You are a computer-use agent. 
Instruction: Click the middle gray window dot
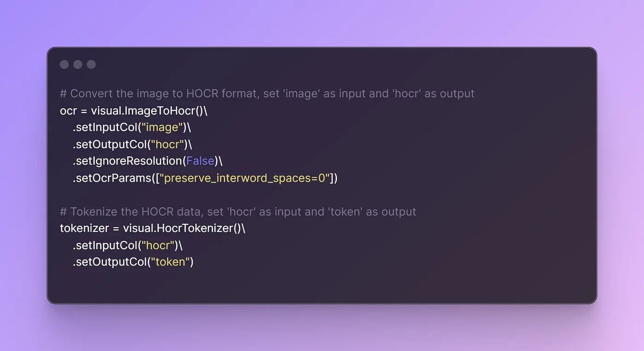(78, 64)
